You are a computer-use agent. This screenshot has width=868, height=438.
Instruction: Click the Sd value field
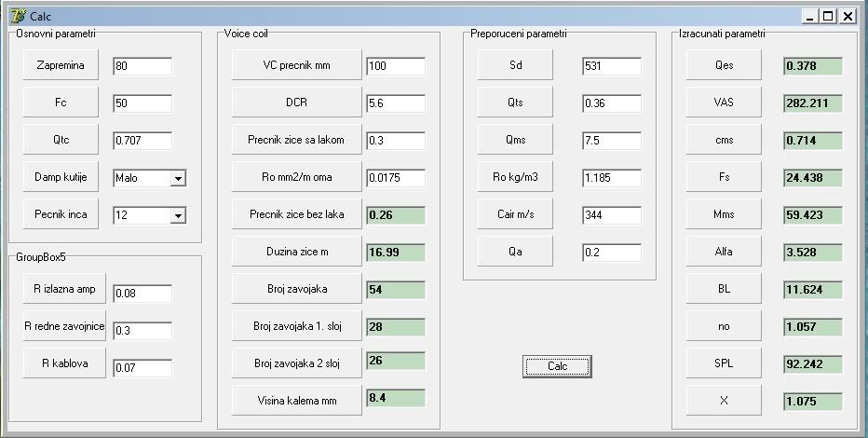tap(612, 66)
